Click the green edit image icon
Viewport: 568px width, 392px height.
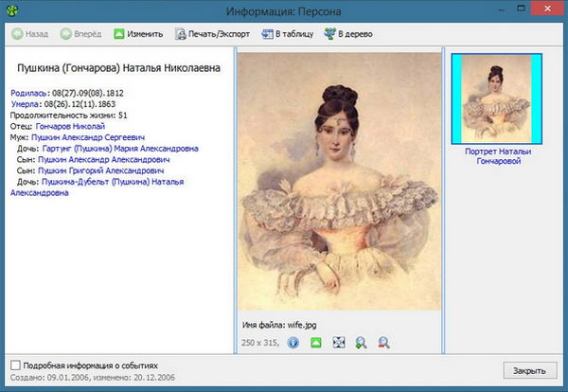click(x=316, y=342)
